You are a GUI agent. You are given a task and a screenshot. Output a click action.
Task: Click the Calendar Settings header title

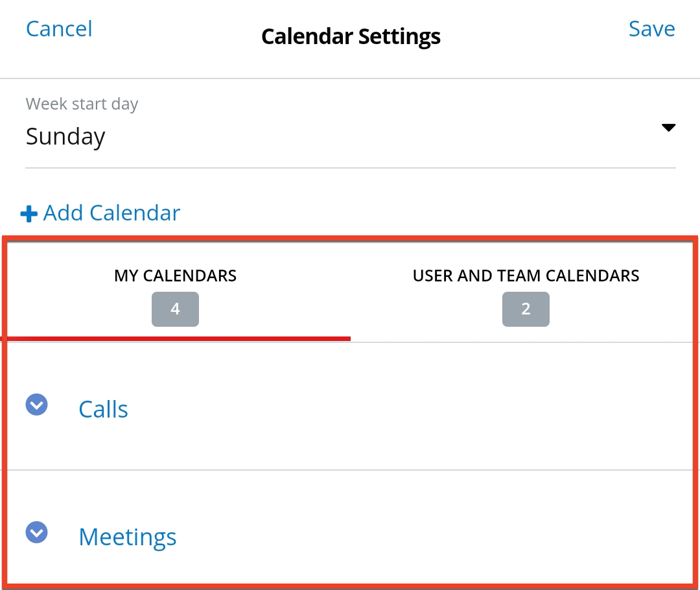point(351,36)
